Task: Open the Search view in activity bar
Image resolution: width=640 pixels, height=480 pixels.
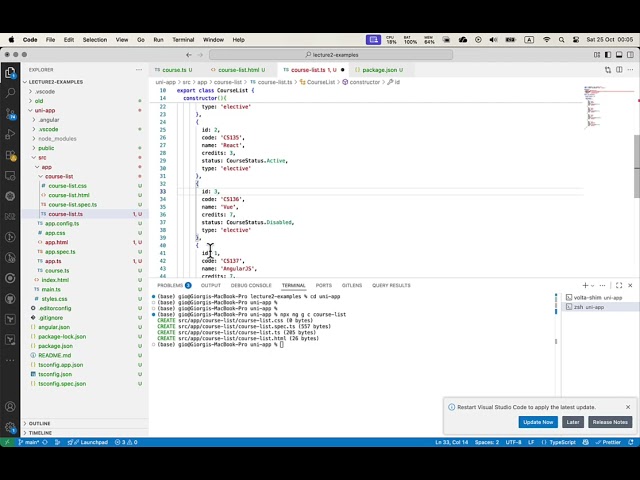Action: [10, 93]
